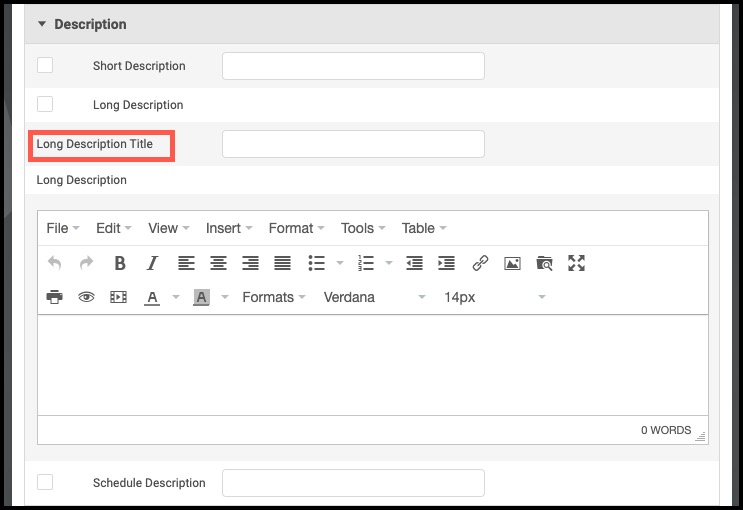This screenshot has height=510, width=743.
Task: Insert a hyperlink with the link icon
Action: [x=480, y=263]
